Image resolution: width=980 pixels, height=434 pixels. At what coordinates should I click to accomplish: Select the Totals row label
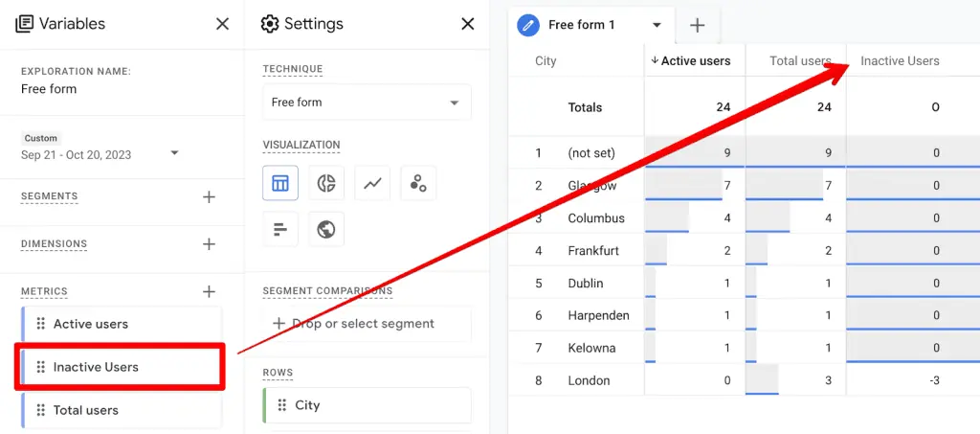point(585,107)
